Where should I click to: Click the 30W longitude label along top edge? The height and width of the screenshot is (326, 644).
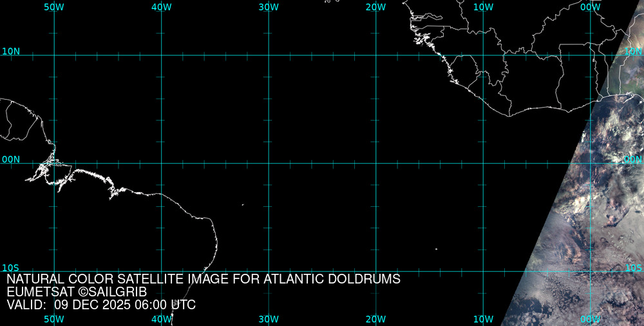click(x=269, y=6)
